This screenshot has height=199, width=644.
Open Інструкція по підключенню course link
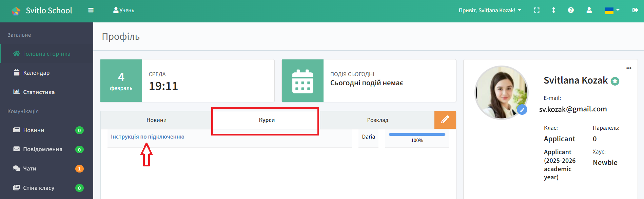pyautogui.click(x=148, y=137)
